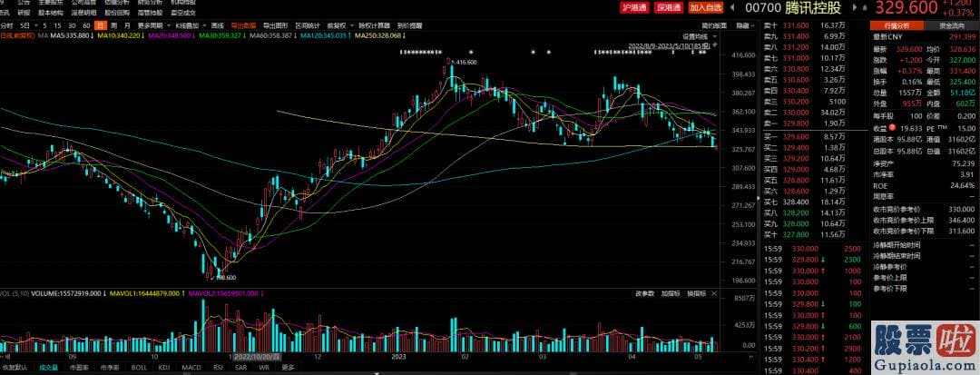Expand the 隐藏 hide dropdown
Image resolution: width=980 pixels, height=375 pixels.
[x=744, y=26]
